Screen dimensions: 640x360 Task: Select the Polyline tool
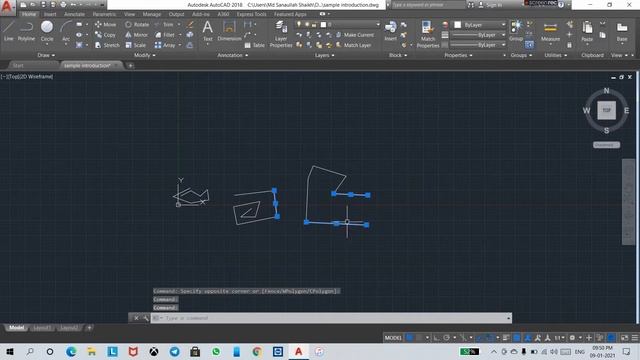coord(26,31)
